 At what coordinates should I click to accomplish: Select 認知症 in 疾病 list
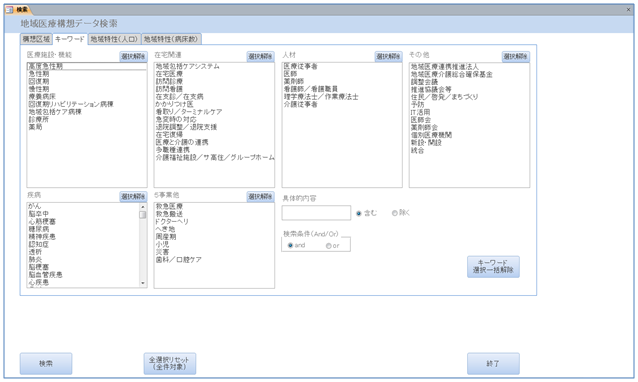tap(83, 244)
